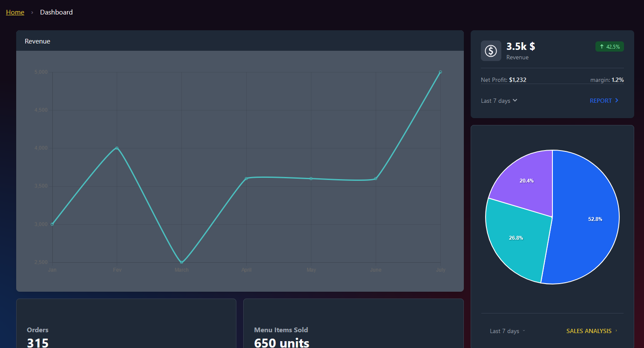This screenshot has width=644, height=348.
Task: Click the 3.5k $ revenue value
Action: pos(520,46)
